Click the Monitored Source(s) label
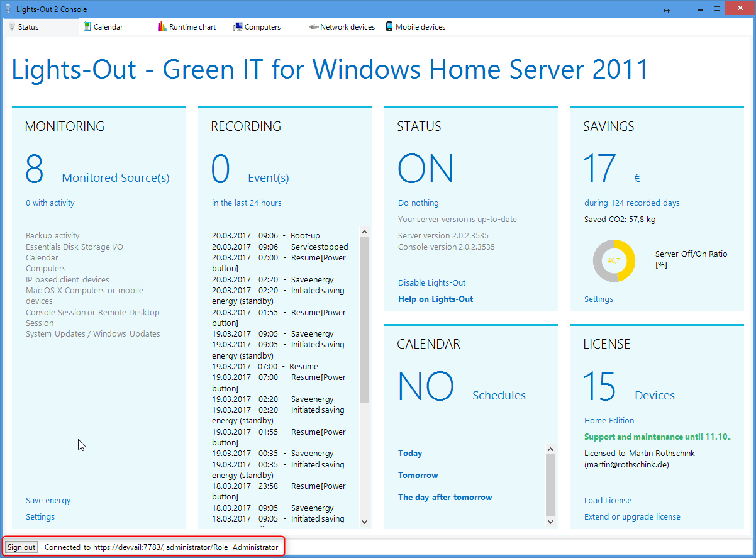 coord(116,178)
